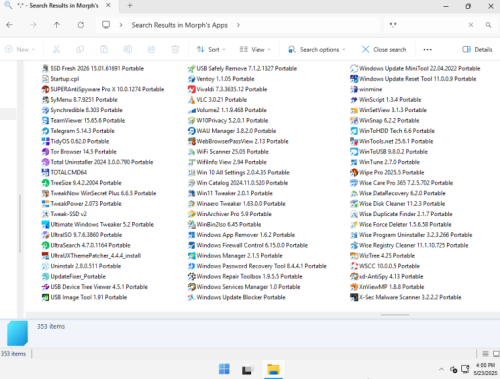This screenshot has height=379, width=500.
Task: Click the USB Safely Remove Portable icon
Action: coord(191,69)
